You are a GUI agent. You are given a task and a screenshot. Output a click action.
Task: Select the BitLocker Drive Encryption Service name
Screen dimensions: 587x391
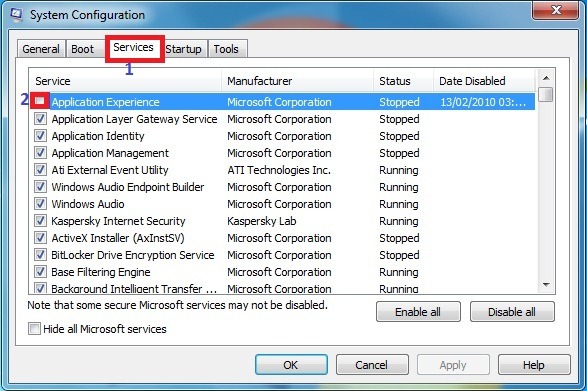coord(133,255)
